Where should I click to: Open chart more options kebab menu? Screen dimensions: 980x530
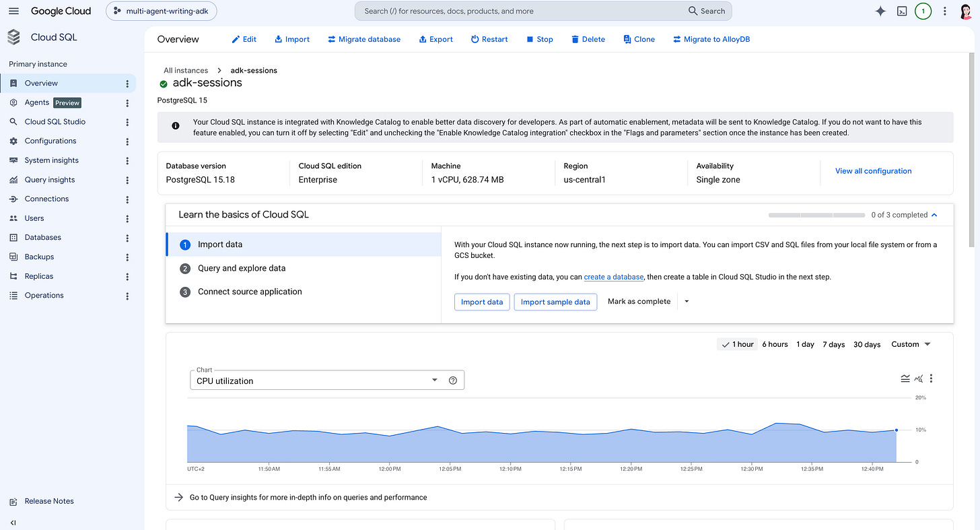(932, 378)
